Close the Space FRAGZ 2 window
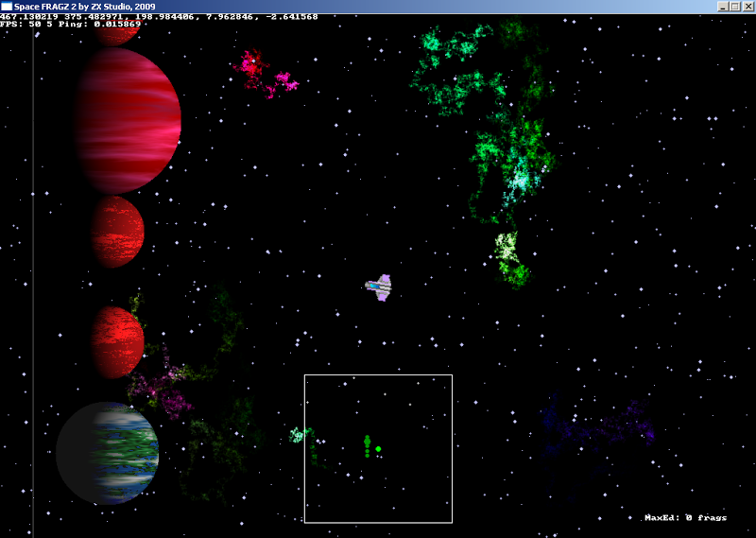756x538 pixels. pos(747,7)
